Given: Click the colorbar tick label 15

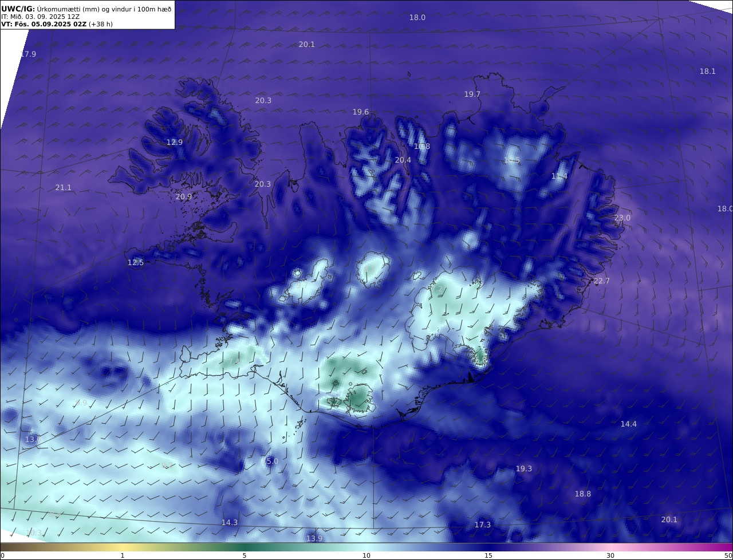Looking at the screenshot, I should [488, 555].
